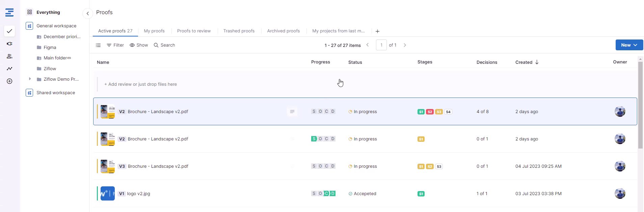Open the December priori... folder
Screen dimensions: 644x212
pyautogui.click(x=62, y=37)
